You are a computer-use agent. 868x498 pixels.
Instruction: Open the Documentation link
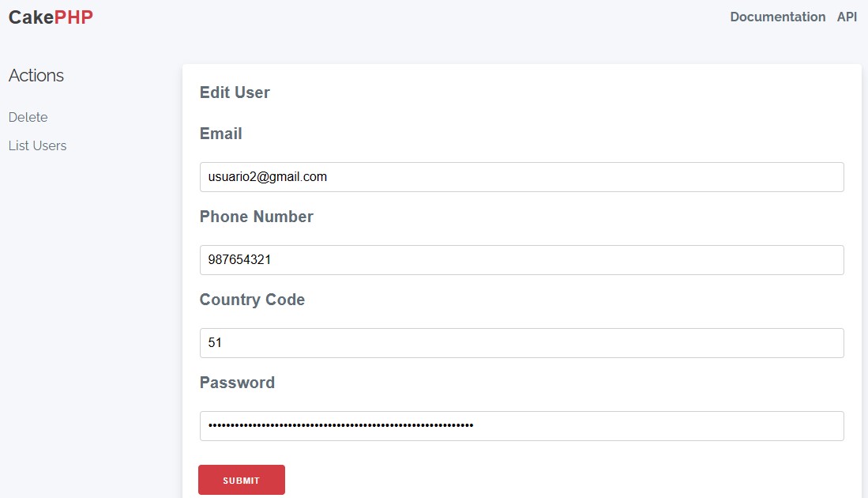click(x=777, y=17)
